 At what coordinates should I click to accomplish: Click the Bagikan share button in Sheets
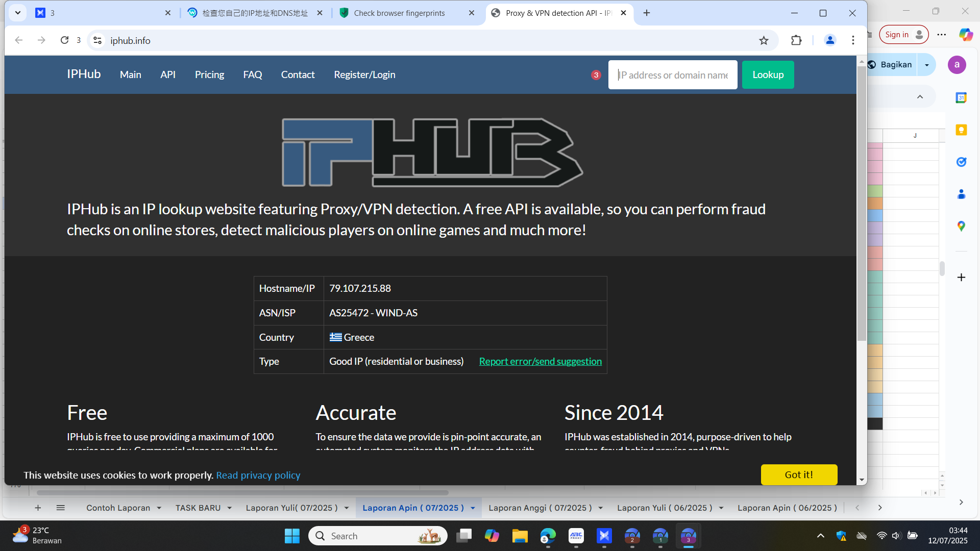891,65
